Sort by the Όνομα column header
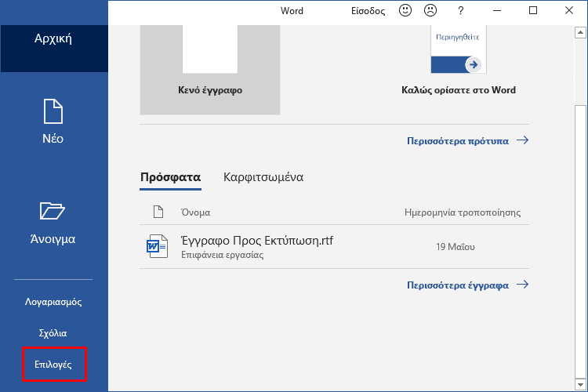The height and width of the screenshot is (392, 588). pyautogui.click(x=195, y=212)
